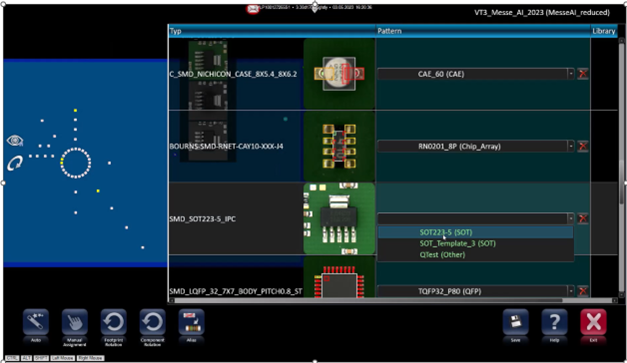Remove pattern for BOURNS SMD-RNET row

(583, 146)
